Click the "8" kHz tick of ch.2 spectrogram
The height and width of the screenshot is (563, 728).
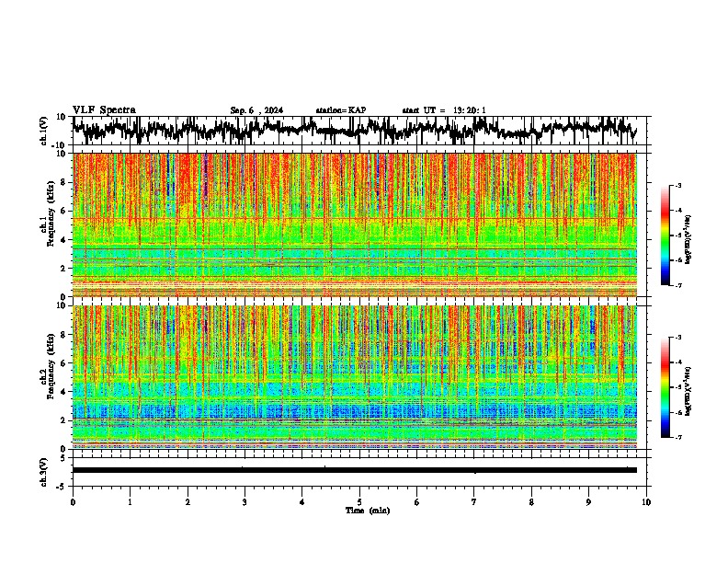click(64, 335)
